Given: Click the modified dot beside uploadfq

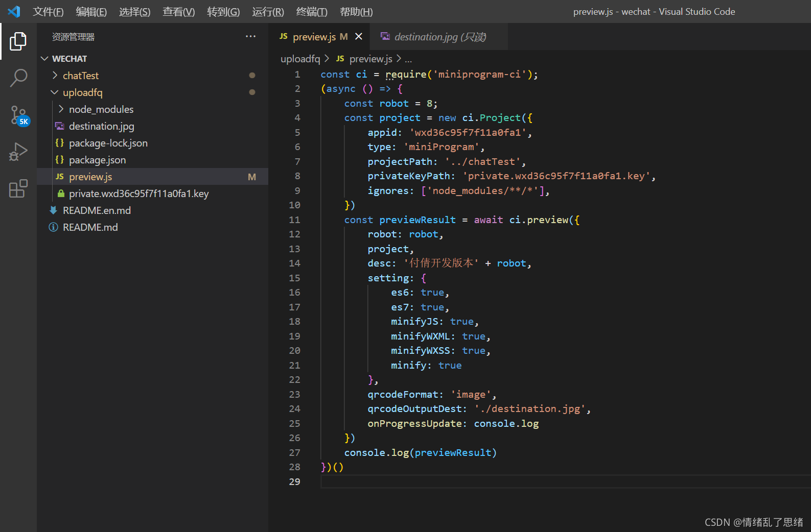Looking at the screenshot, I should click(252, 92).
